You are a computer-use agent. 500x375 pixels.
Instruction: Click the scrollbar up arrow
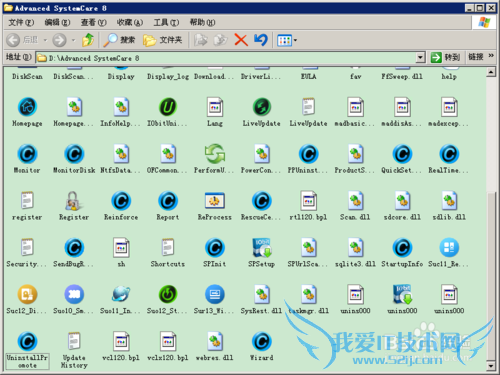coord(491,72)
